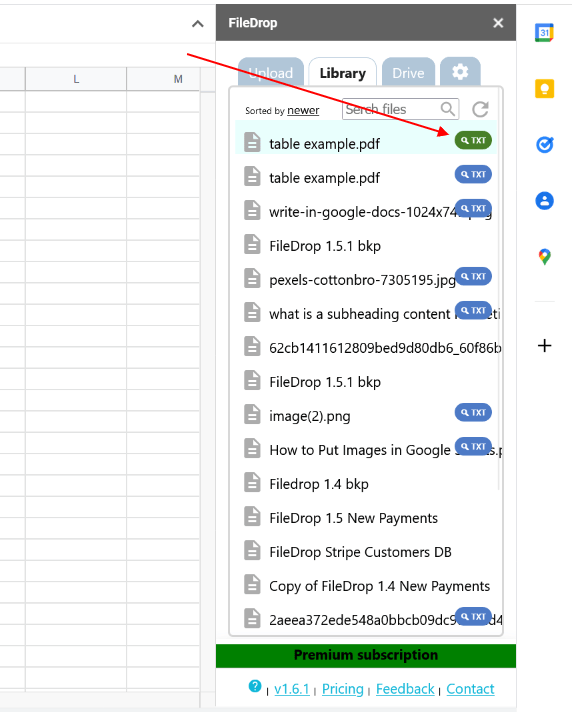Viewport: 572px width, 712px height.
Task: Click TXT badge on How to Put Images file
Action: (x=473, y=446)
